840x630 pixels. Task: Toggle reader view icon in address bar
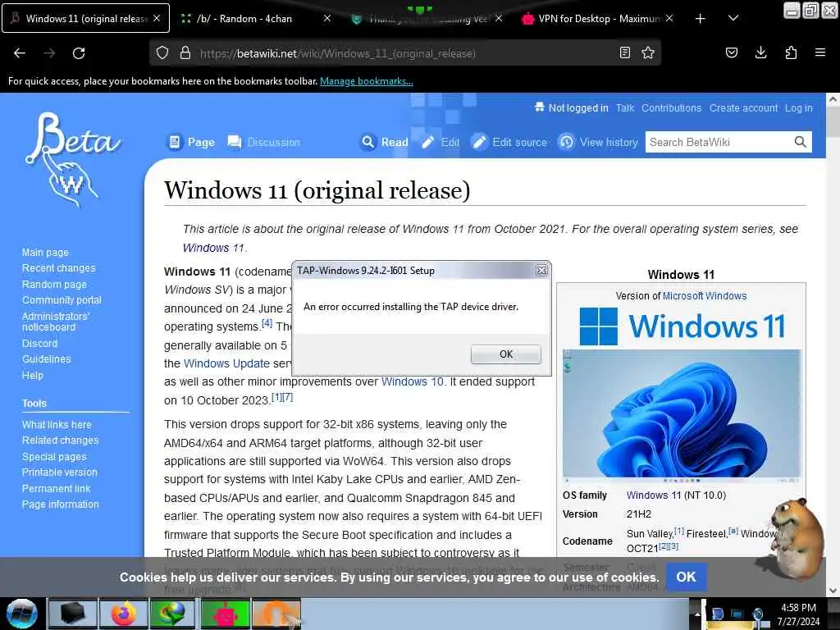(x=624, y=52)
